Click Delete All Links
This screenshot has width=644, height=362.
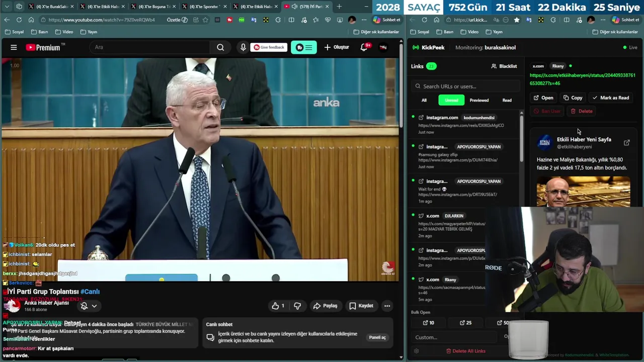(x=465, y=351)
